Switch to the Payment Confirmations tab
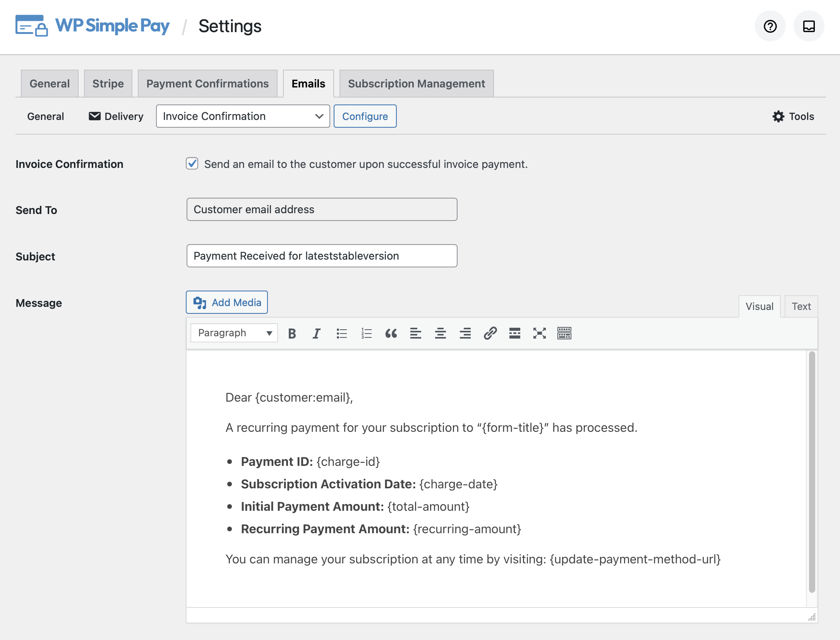The width and height of the screenshot is (840, 640). pyautogui.click(x=207, y=84)
